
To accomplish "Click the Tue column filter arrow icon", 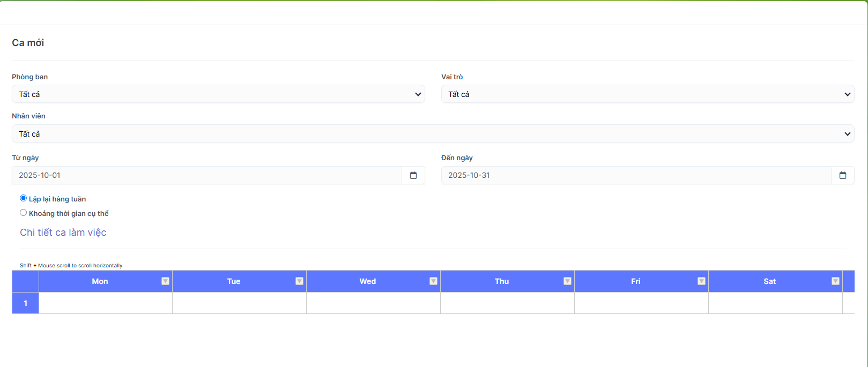I will (x=299, y=281).
